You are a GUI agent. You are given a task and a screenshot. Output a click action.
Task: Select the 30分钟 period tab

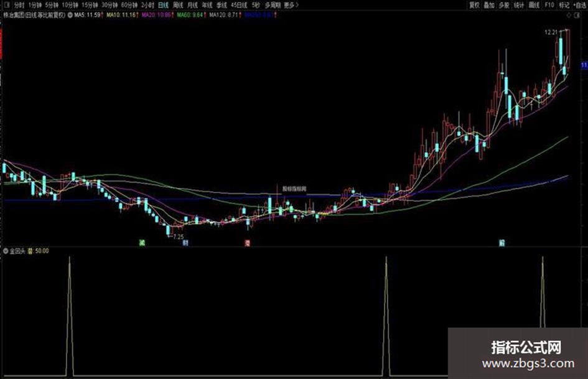tap(110, 5)
